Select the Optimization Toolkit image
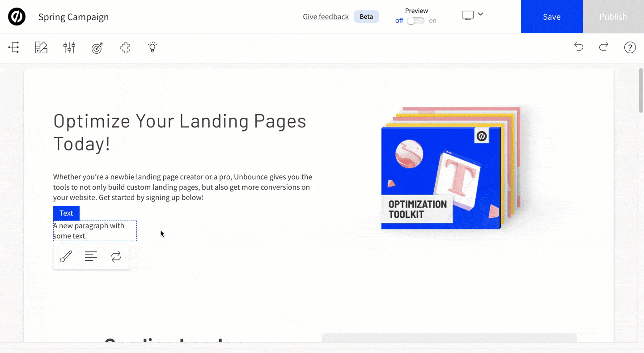The height and width of the screenshot is (353, 644). tap(450, 168)
